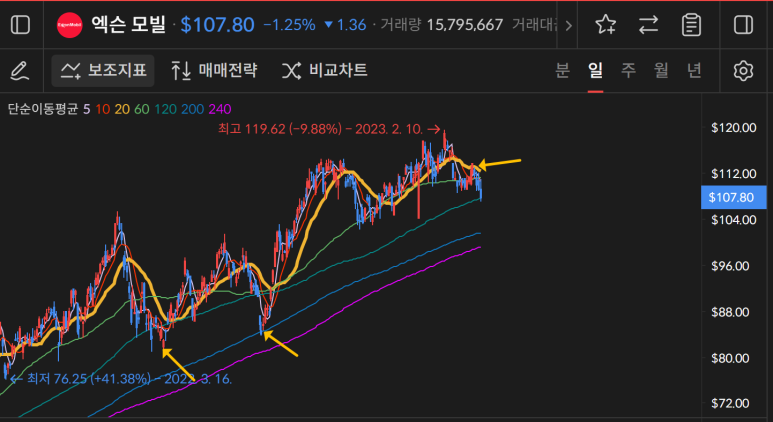
Task: Switch to 주 weekly timeframe
Action: [x=628, y=70]
